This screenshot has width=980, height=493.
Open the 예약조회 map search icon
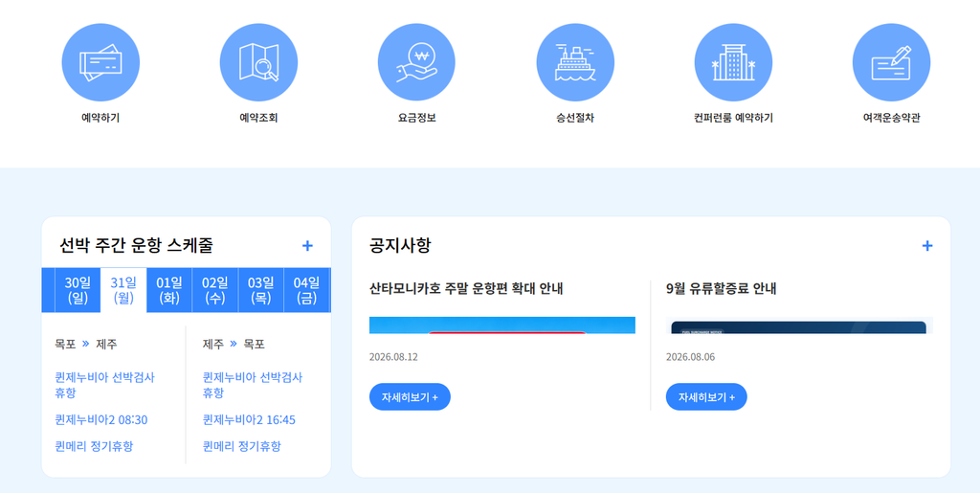click(x=258, y=62)
